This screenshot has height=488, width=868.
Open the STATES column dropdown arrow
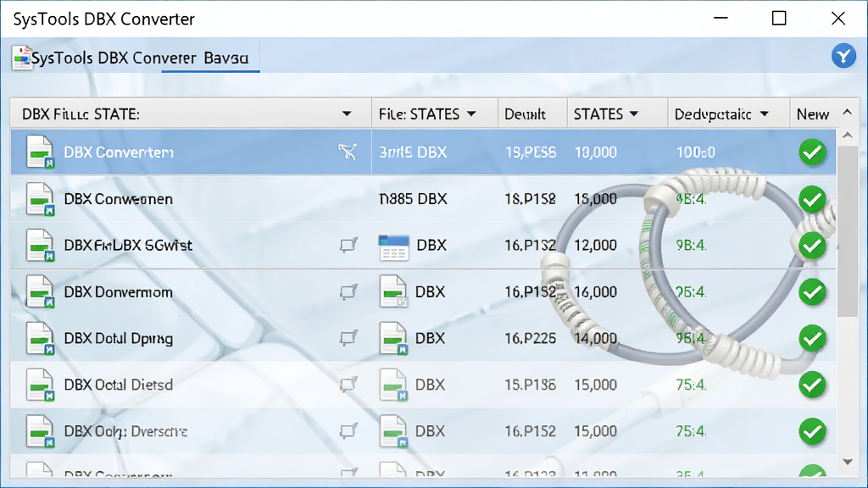click(x=634, y=114)
